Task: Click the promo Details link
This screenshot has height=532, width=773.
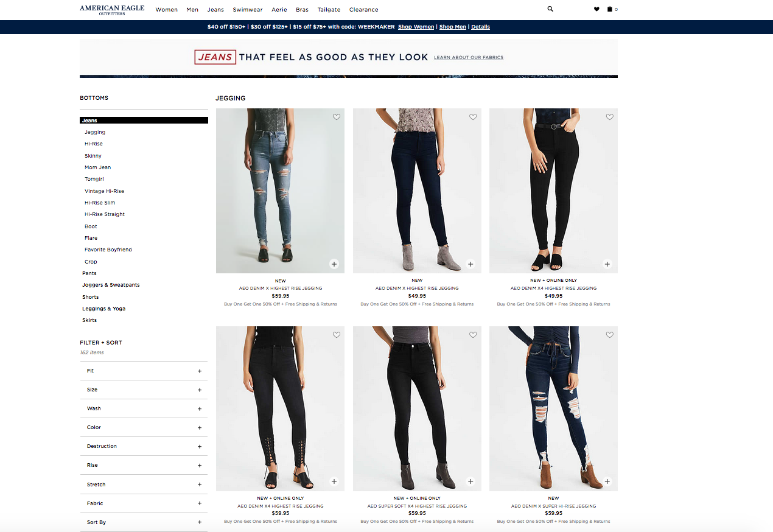Action: click(480, 27)
